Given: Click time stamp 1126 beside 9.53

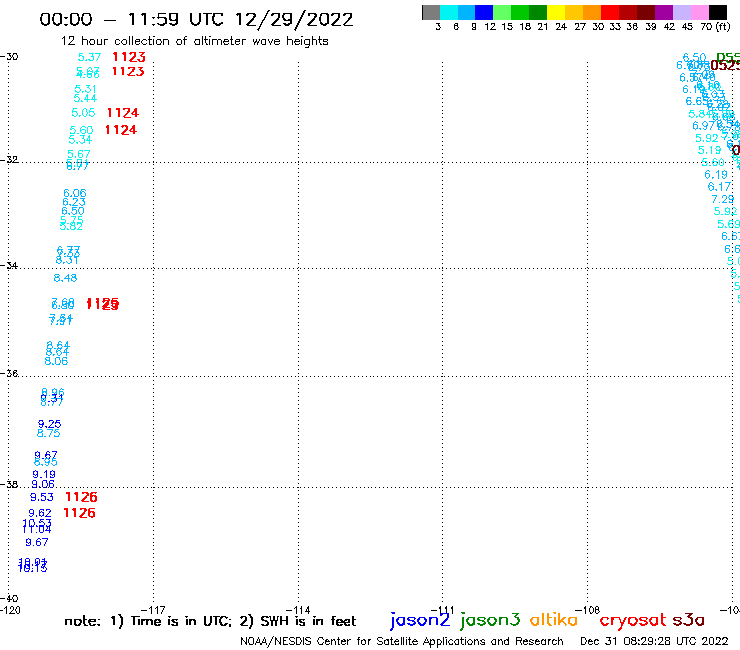Looking at the screenshot, I should 81,497.
